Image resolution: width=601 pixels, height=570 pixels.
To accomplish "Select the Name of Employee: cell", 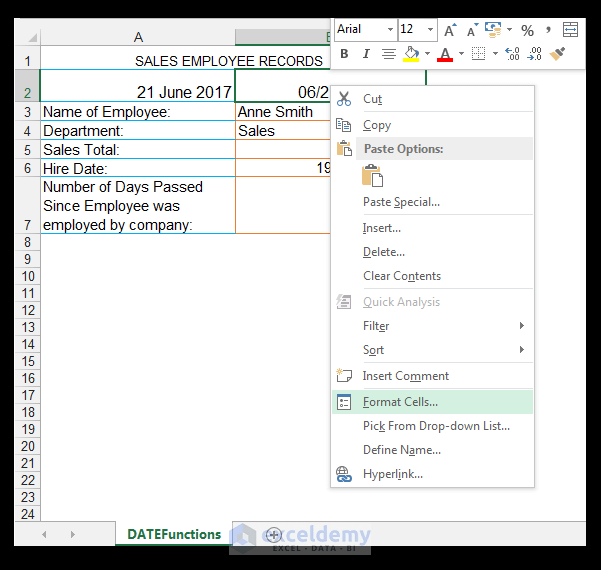I will (x=138, y=112).
